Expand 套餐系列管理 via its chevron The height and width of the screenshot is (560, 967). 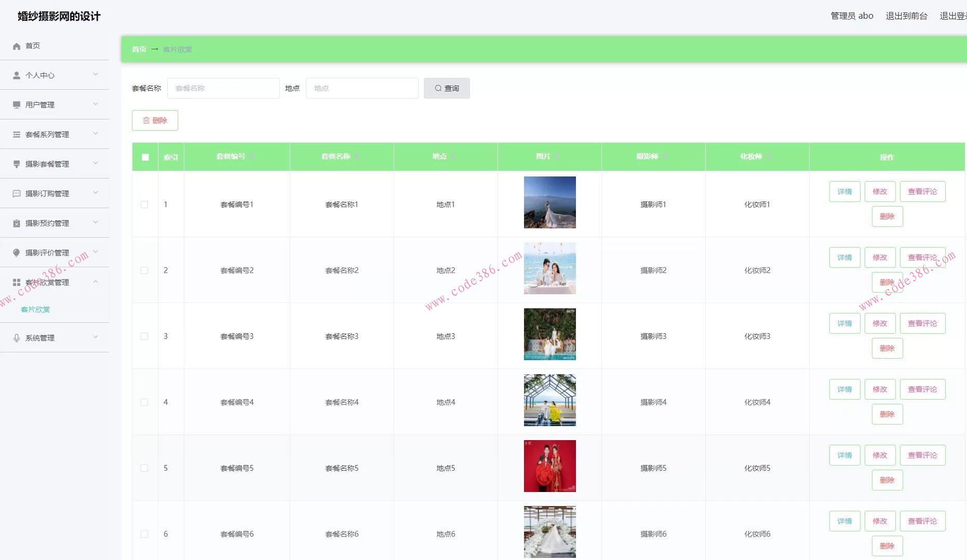pos(96,134)
